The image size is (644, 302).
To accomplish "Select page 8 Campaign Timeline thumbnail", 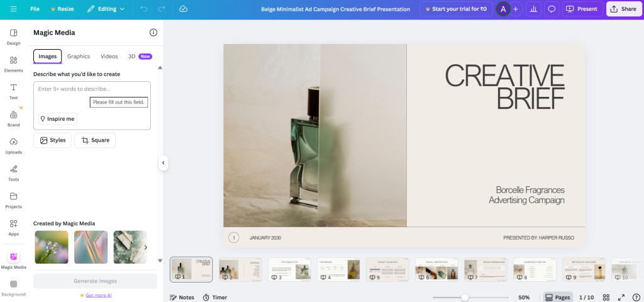I will coord(535,269).
